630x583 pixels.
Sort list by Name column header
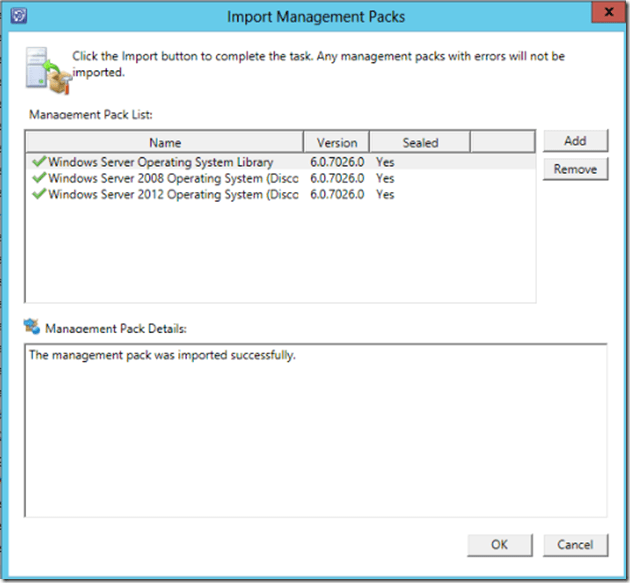click(x=164, y=142)
